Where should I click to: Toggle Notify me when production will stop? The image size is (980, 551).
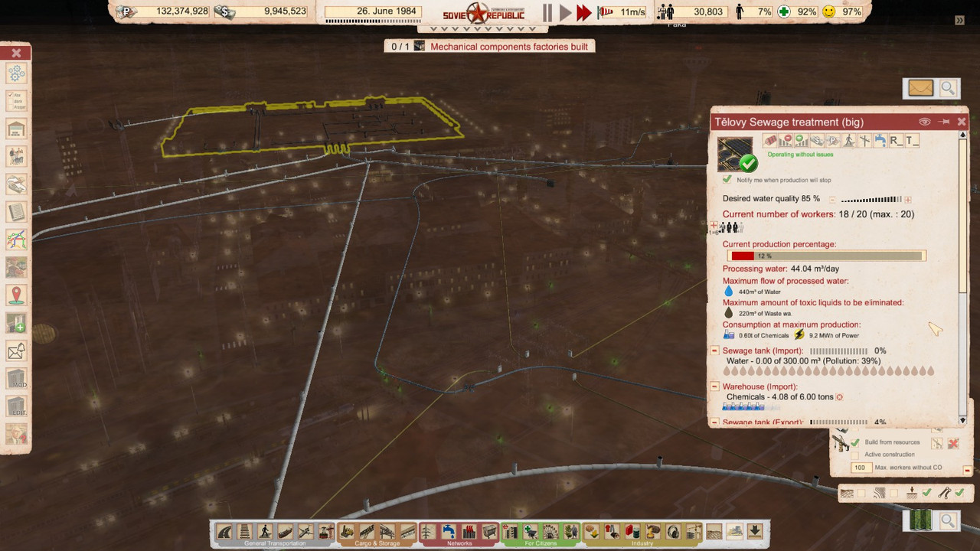[x=727, y=179]
